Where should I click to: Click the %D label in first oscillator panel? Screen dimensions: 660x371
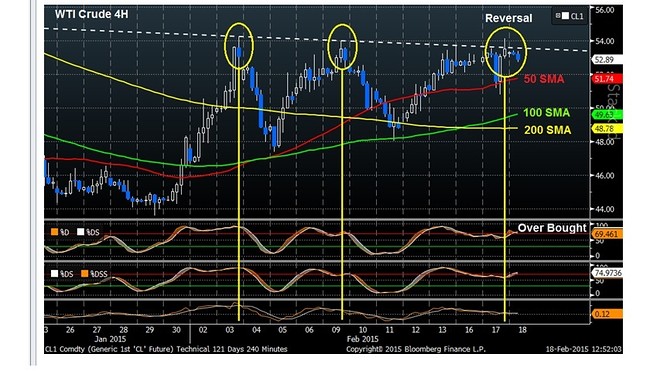point(64,232)
